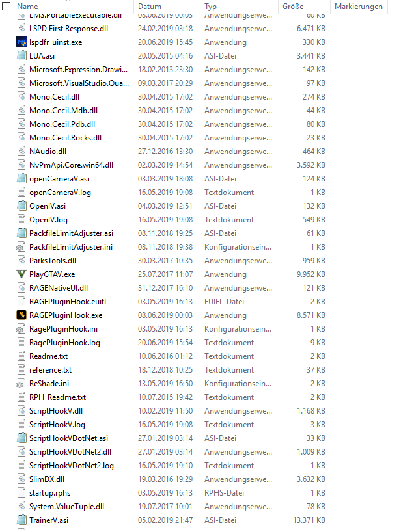Click the ReShade.ini config icon
The image size is (399, 532).
21,384
